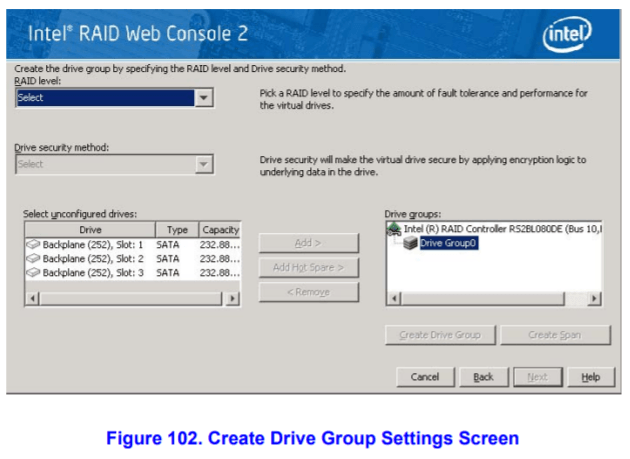The width and height of the screenshot is (630, 459).
Task: Click right scroll arrow of Drive groups panel
Action: 594,299
